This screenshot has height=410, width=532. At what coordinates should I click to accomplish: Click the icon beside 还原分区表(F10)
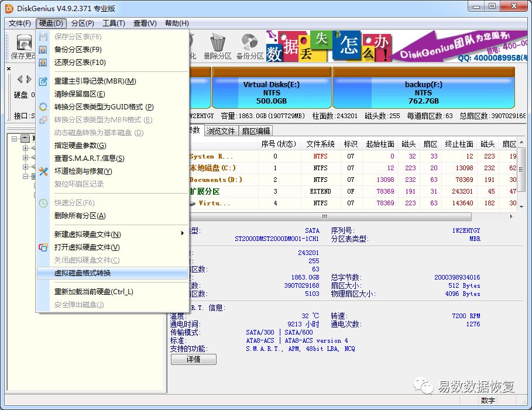pos(43,63)
